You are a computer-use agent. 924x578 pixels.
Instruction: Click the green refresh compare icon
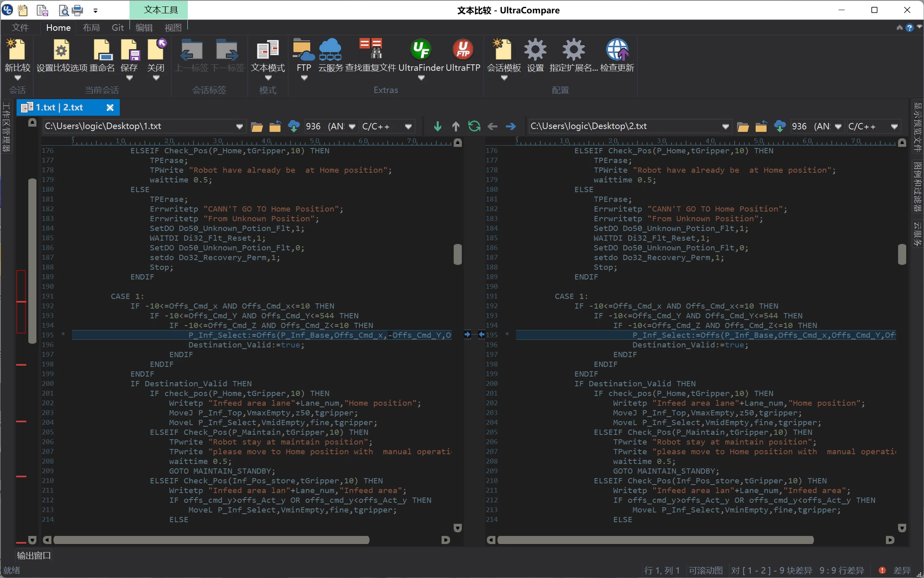(x=474, y=126)
